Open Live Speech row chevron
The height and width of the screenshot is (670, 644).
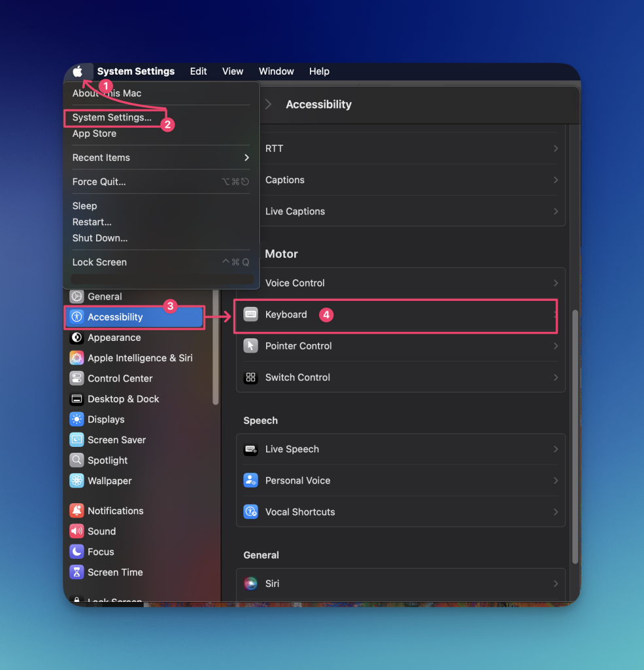(x=556, y=449)
